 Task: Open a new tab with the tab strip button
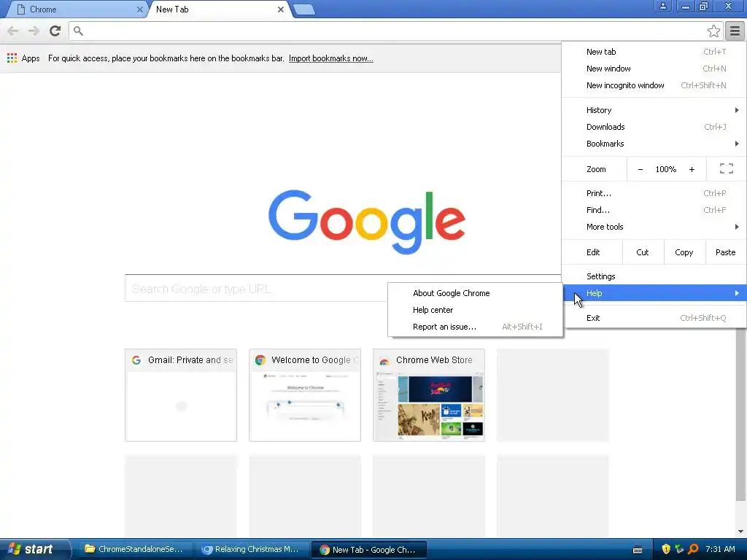pyautogui.click(x=304, y=9)
